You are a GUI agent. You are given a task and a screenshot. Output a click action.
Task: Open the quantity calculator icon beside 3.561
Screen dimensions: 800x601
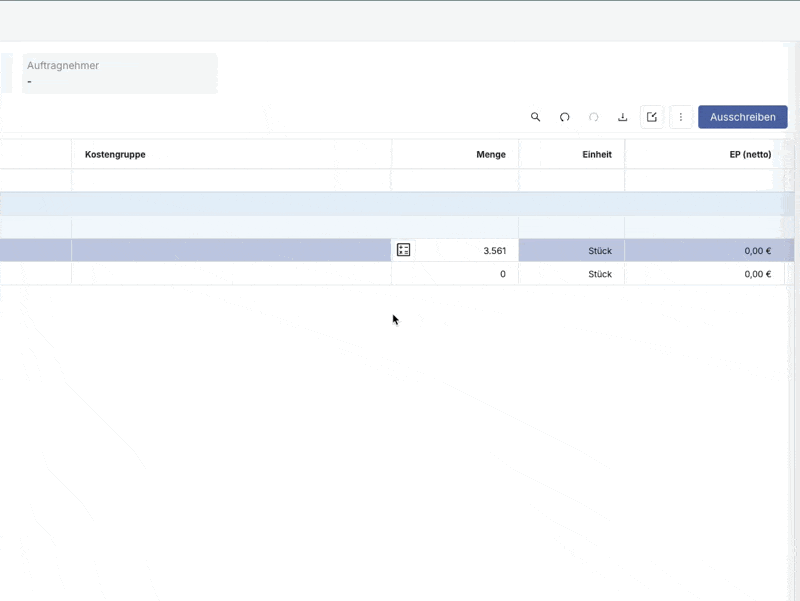pos(404,250)
